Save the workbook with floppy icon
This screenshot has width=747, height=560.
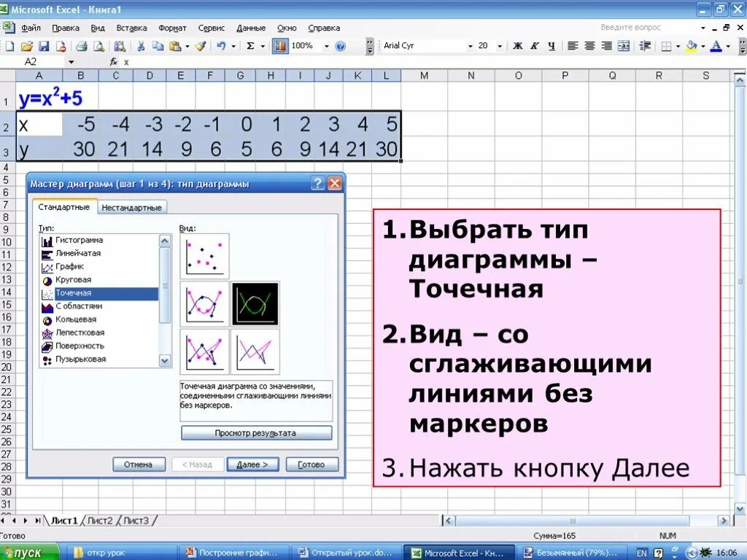click(x=44, y=46)
